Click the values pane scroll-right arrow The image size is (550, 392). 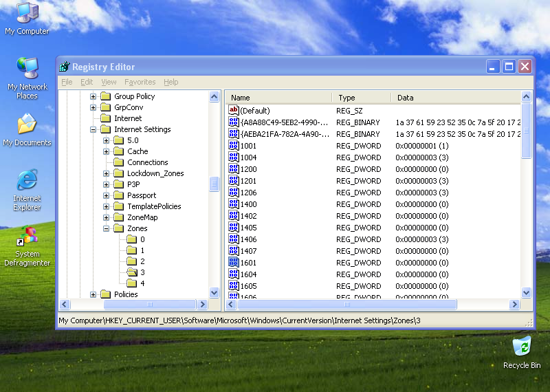pos(514,304)
